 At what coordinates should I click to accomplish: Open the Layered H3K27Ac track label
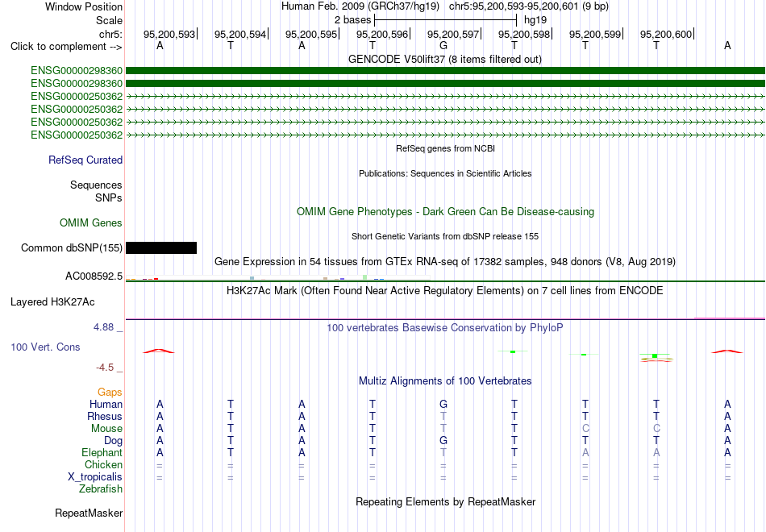[x=52, y=302]
